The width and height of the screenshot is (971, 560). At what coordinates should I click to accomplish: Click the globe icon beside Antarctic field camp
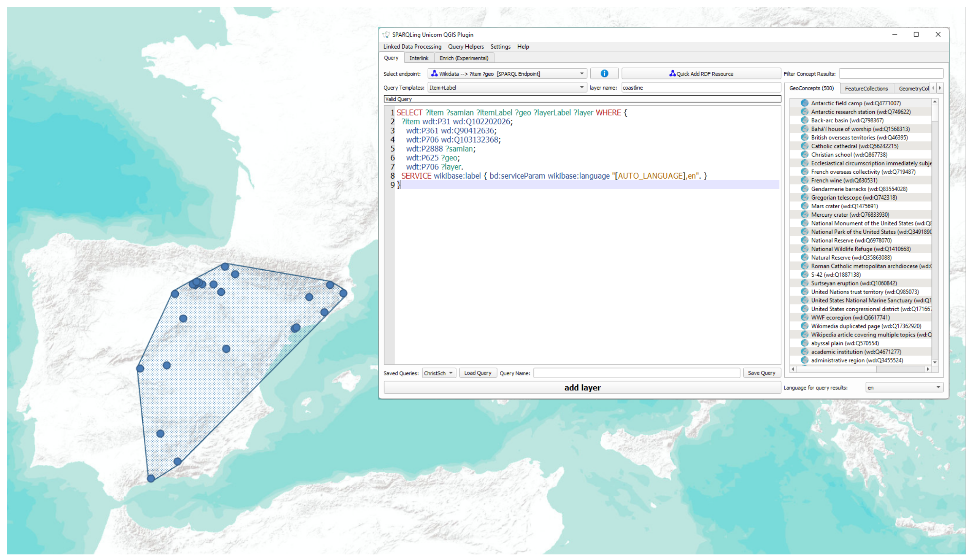click(x=804, y=103)
